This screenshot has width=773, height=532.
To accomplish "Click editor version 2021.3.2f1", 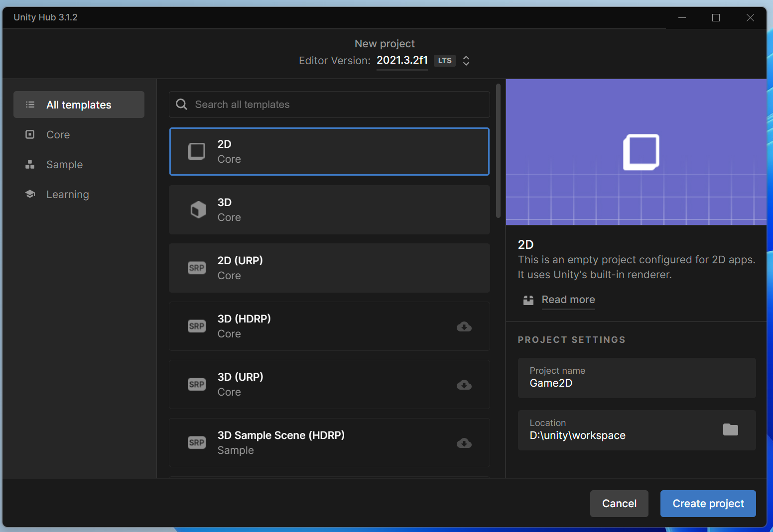I will coord(402,60).
